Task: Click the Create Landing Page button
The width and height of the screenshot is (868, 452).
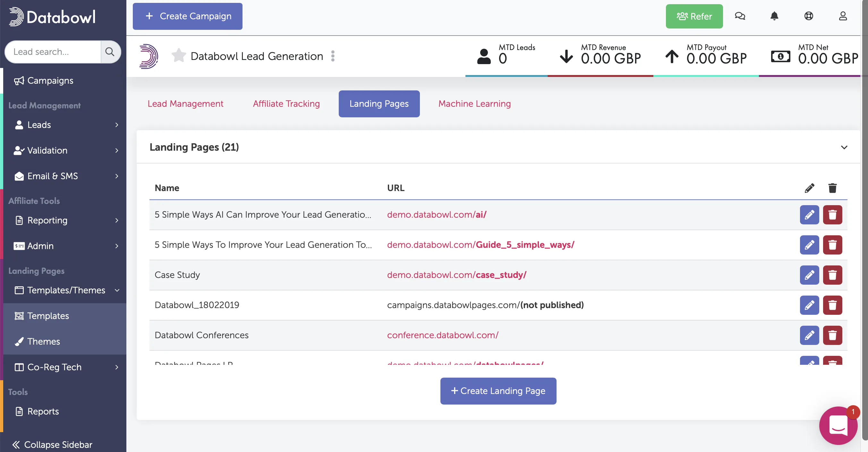Action: tap(498, 391)
